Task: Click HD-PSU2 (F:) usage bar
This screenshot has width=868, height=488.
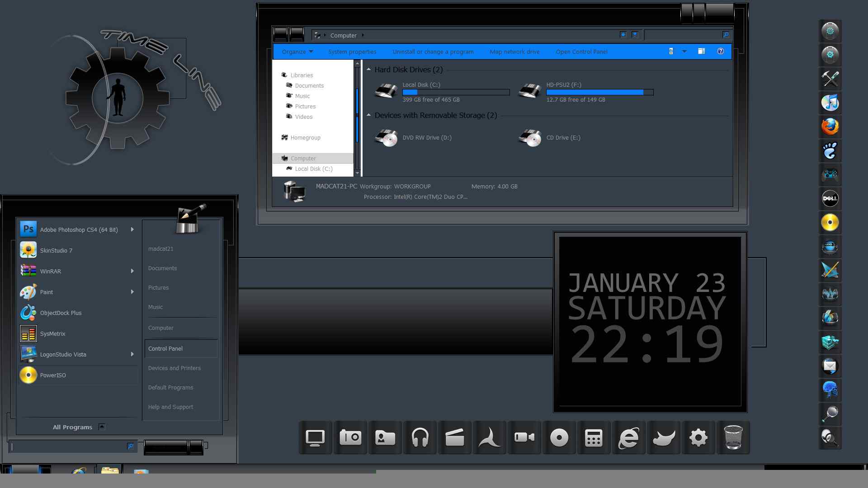Action: 600,92
